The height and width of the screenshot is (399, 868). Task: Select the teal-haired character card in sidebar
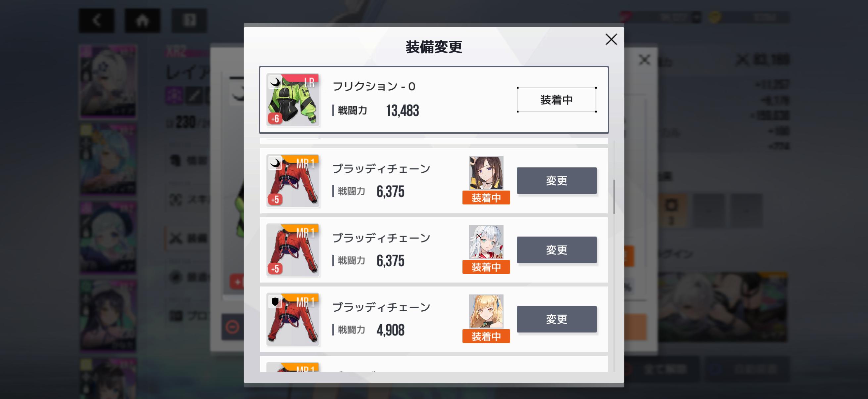pyautogui.click(x=108, y=159)
